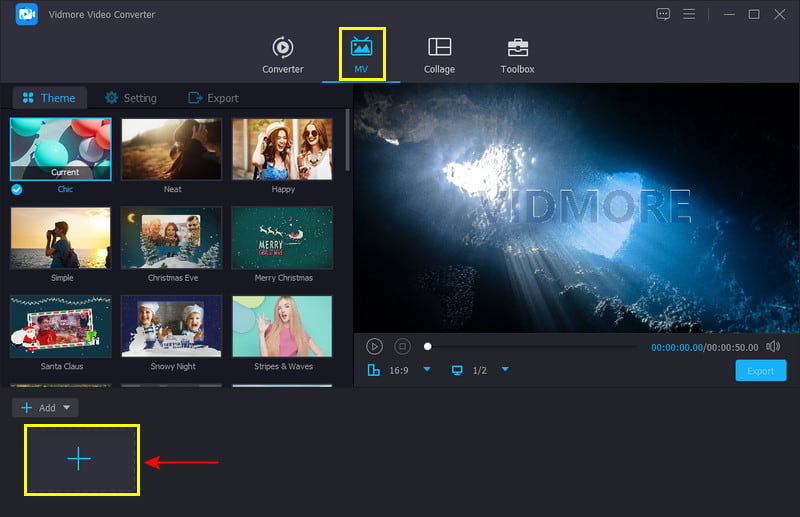Expand the 1/2 display quality dropdown
The width and height of the screenshot is (800, 517).
pyautogui.click(x=505, y=370)
